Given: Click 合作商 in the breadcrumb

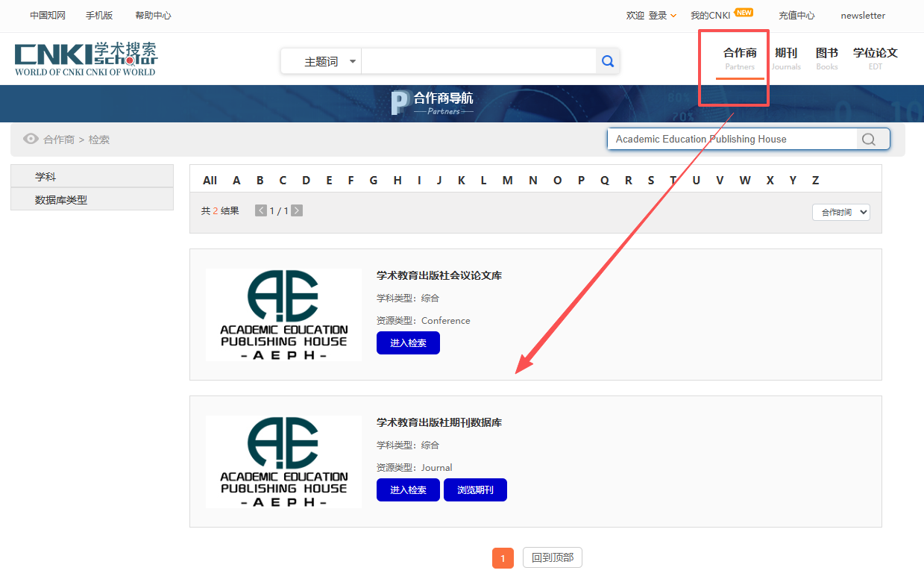Looking at the screenshot, I should pos(59,140).
